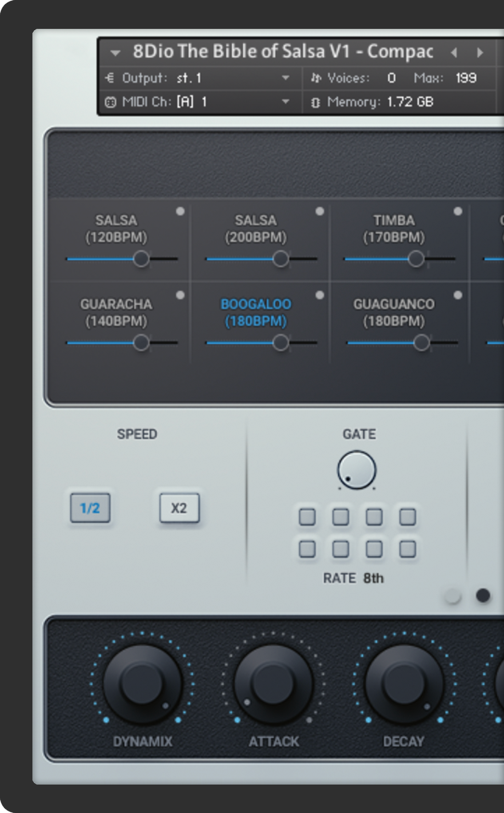Enable fourth gate step in top row
The width and height of the screenshot is (504, 813).
[x=407, y=517]
